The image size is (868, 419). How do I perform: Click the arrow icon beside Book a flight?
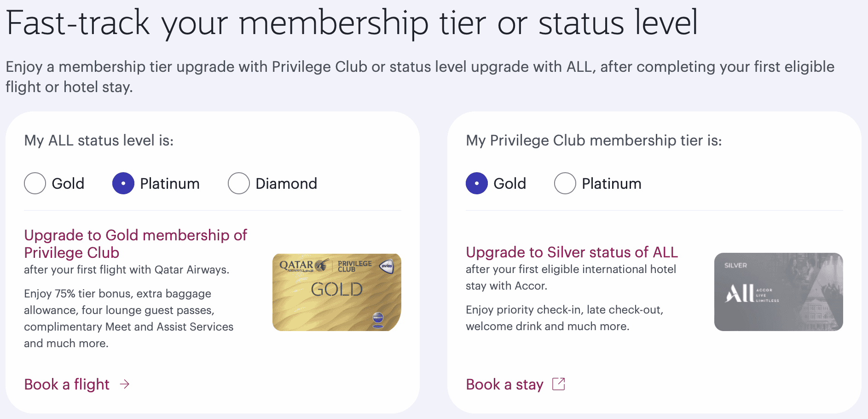tap(125, 384)
